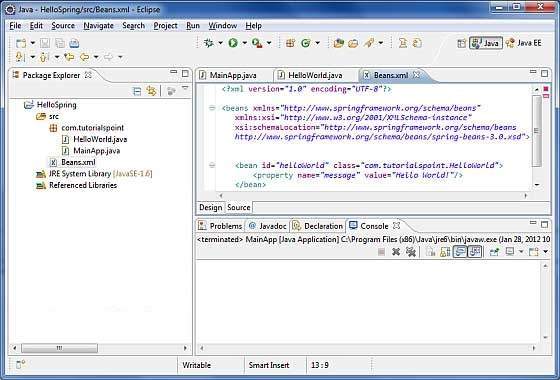Click the Display Selected Console icon
This screenshot has height=380, width=560.
pyautogui.click(x=510, y=252)
